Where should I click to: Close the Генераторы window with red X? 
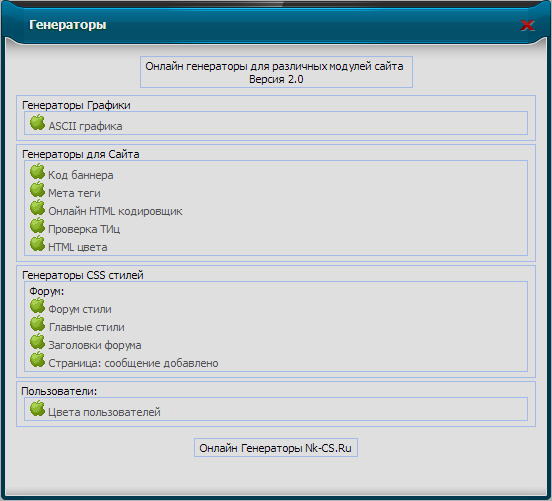[527, 25]
